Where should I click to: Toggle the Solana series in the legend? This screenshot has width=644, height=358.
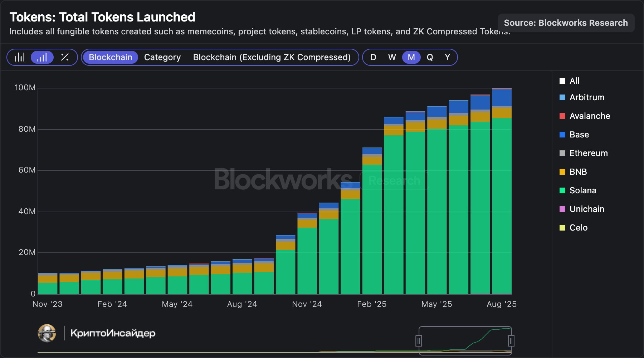tap(578, 190)
